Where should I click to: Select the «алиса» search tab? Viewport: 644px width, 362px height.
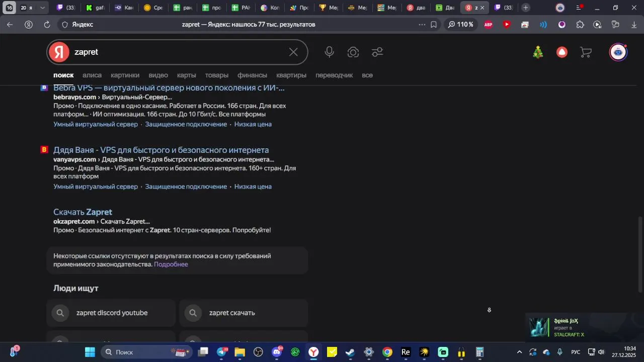coord(92,75)
